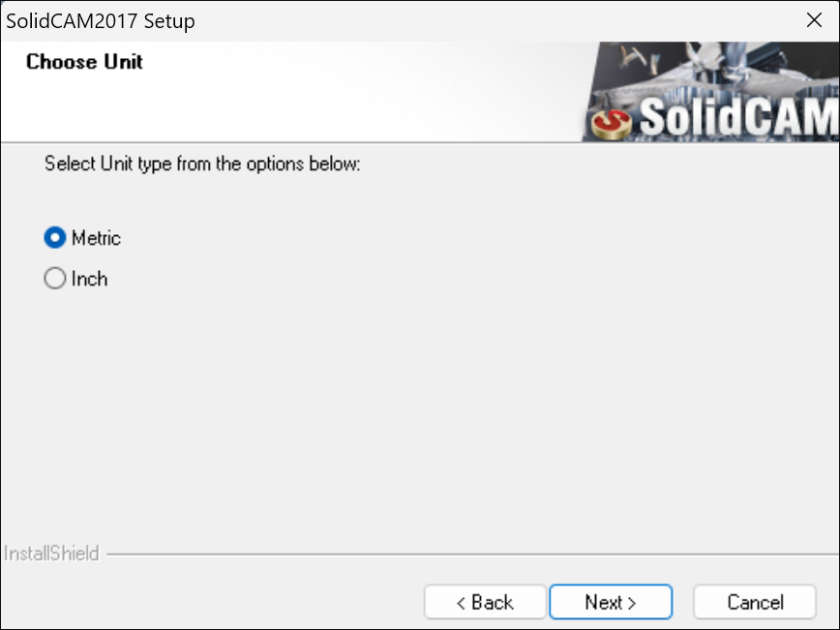The height and width of the screenshot is (630, 840).
Task: Click the Inch text label
Action: coord(89,279)
